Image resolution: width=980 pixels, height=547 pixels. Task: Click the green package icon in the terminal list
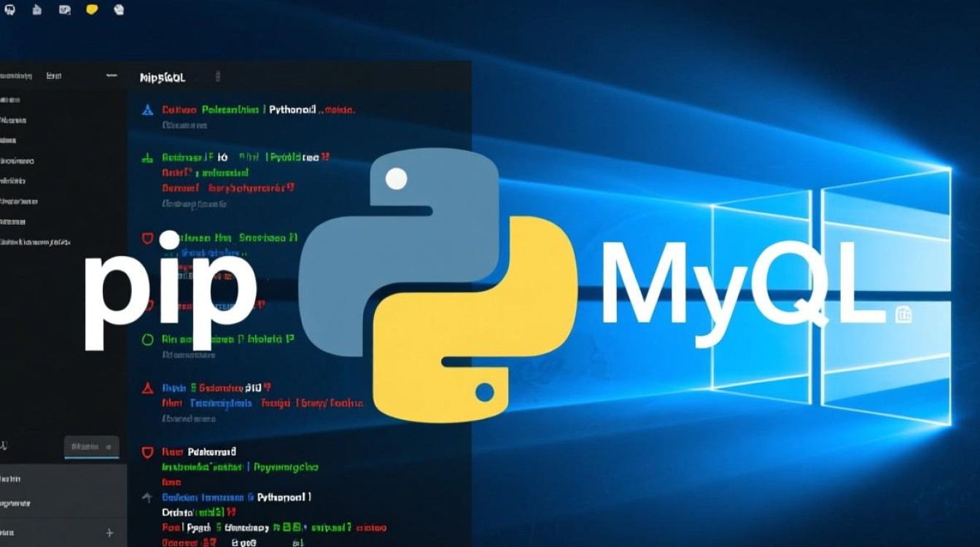coord(146,157)
